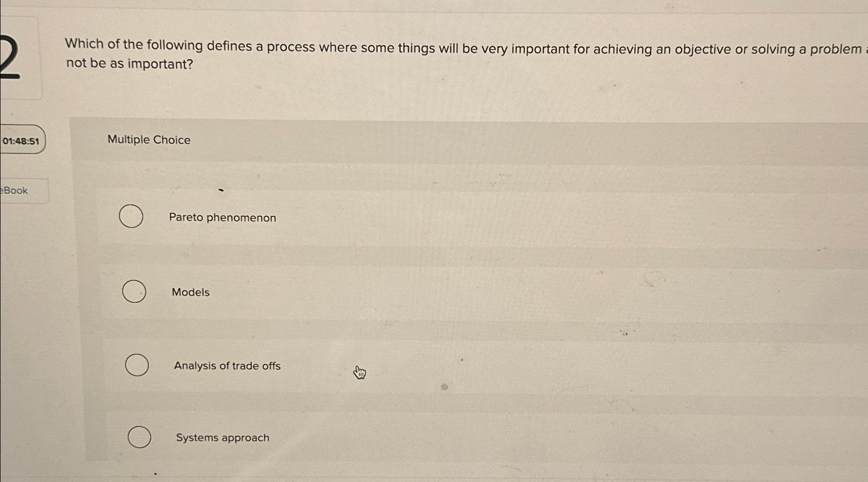Click the Systems approach answer label

coord(222,437)
